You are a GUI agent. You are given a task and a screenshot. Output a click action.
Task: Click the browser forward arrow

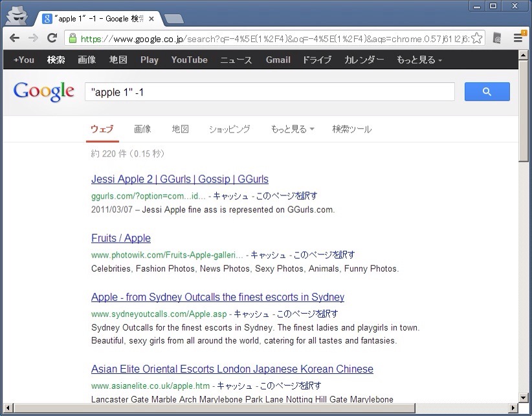pos(33,38)
